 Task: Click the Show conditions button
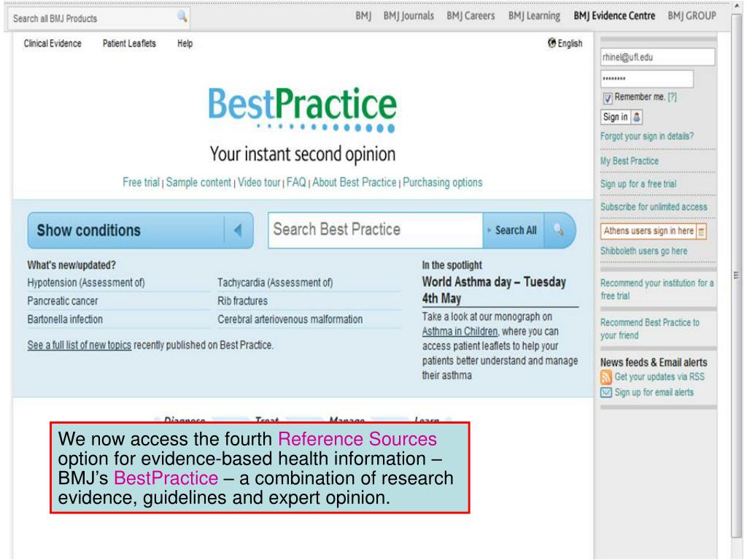(x=140, y=230)
